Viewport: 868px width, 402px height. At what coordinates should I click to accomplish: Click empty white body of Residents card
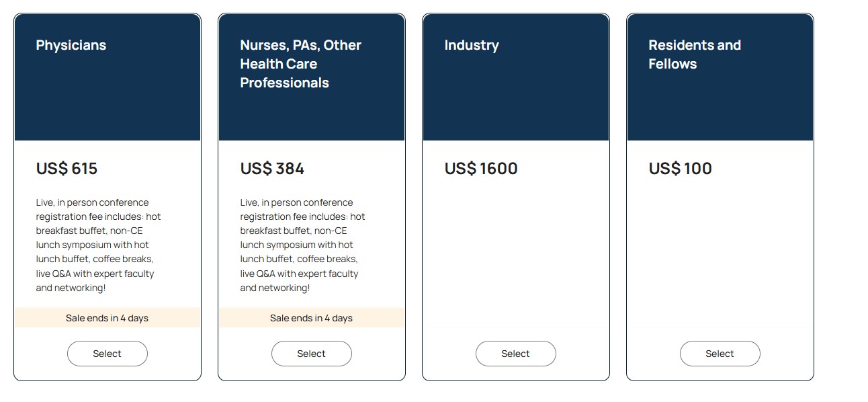pyautogui.click(x=720, y=255)
